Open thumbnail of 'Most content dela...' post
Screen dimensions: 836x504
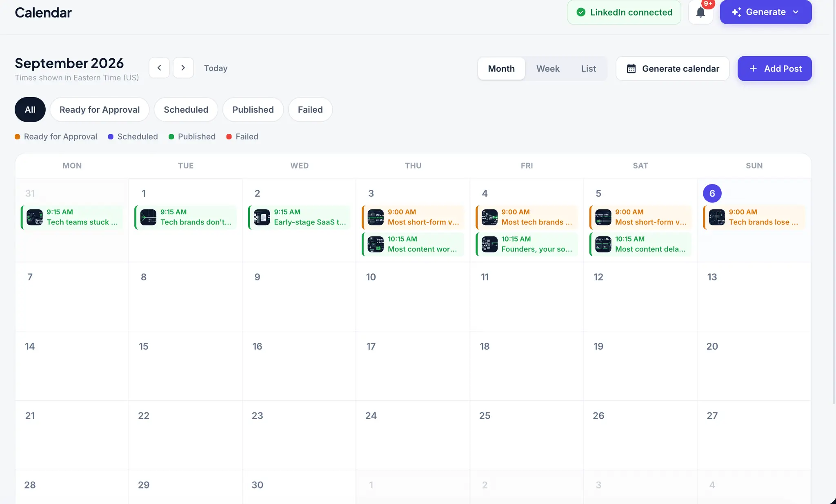[603, 244]
